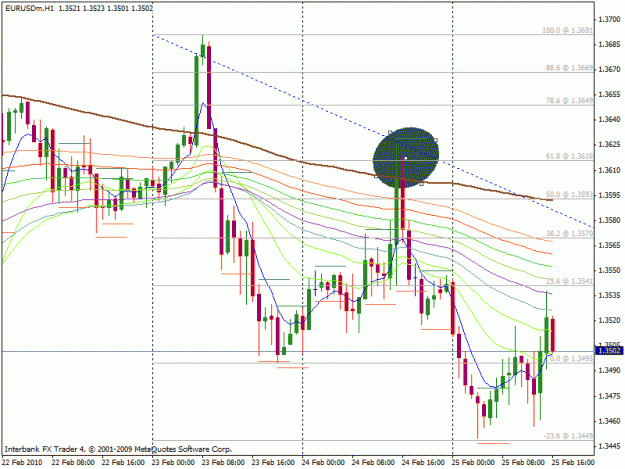Click the Fibonacci label 23.6 @ 1.3541

point(569,281)
